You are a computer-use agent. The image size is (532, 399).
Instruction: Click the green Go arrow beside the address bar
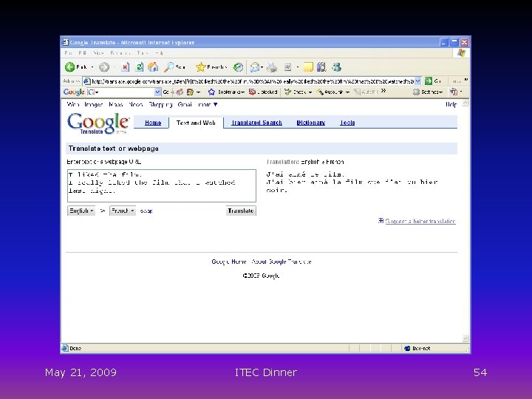429,81
